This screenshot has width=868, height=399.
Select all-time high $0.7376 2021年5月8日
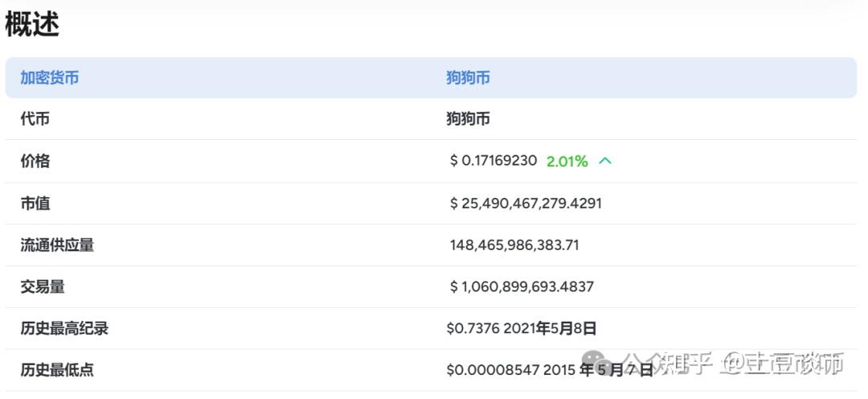522,329
